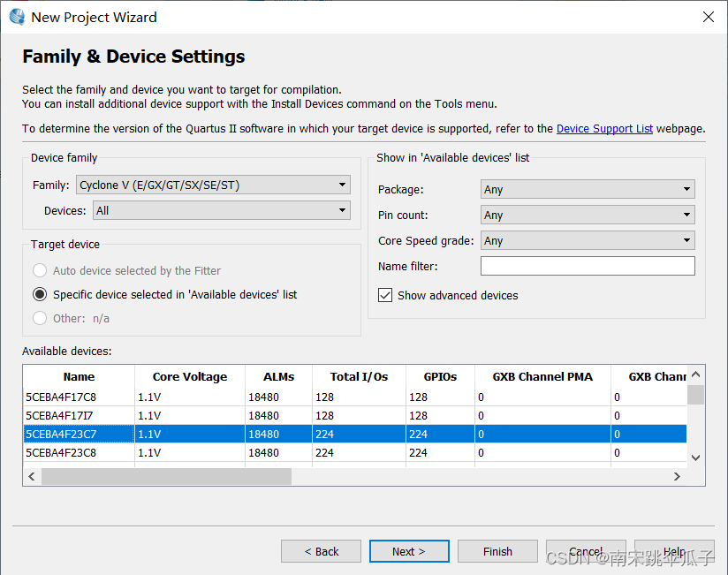Select device row 5CEBA4F23C8
The width and height of the screenshot is (728, 575).
(355, 452)
